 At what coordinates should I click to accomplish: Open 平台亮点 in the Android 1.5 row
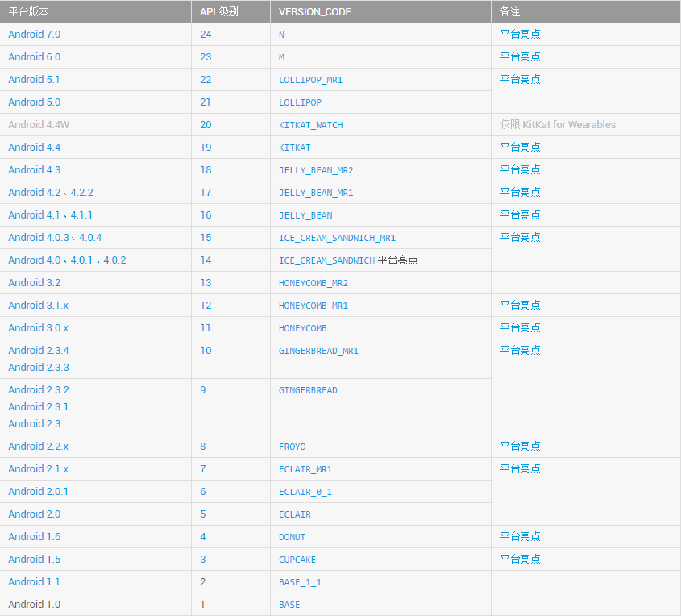521,559
